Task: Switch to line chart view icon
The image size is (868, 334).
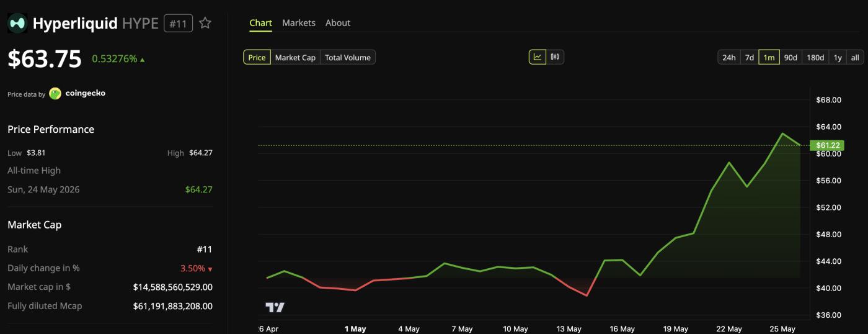Action: tap(538, 57)
